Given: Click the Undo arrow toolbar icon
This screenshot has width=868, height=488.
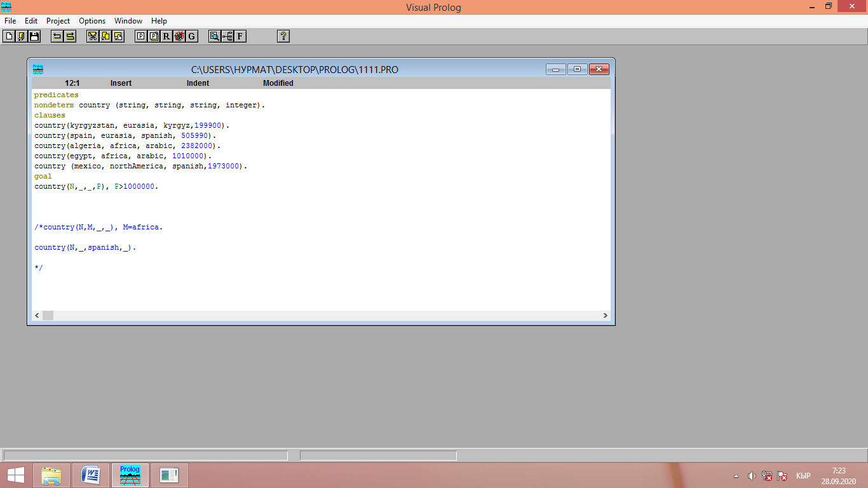Looking at the screenshot, I should pos(57,36).
